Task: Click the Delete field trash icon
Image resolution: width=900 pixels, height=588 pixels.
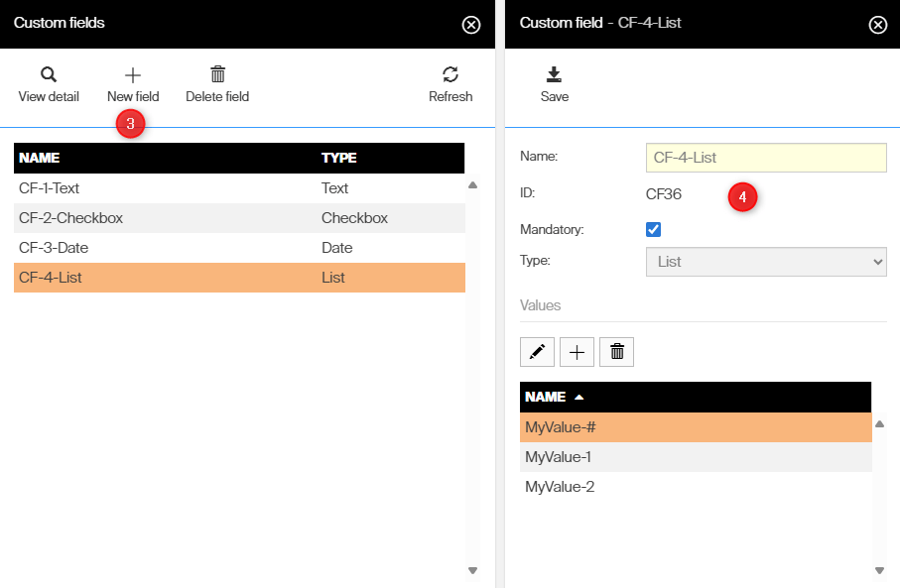Action: coord(217,75)
